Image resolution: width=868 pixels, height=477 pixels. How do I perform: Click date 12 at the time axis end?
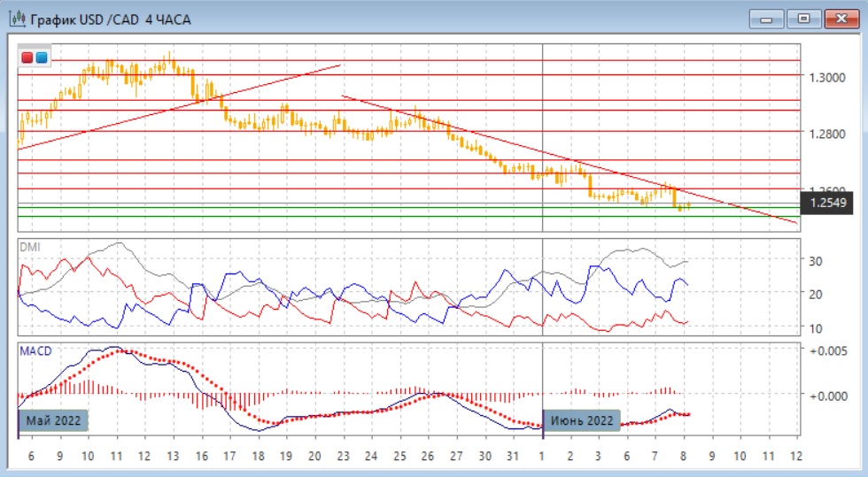coord(795,456)
